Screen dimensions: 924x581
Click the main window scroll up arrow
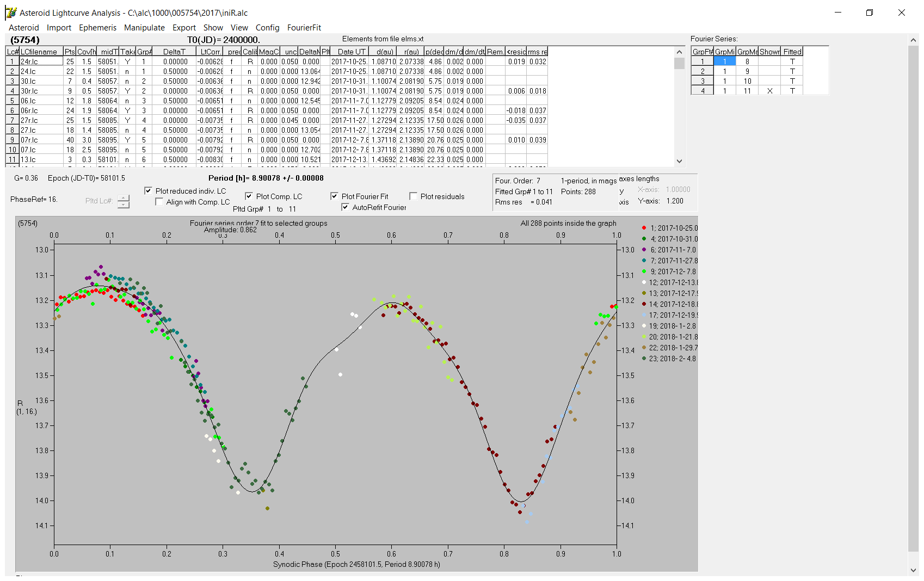pyautogui.click(x=913, y=40)
